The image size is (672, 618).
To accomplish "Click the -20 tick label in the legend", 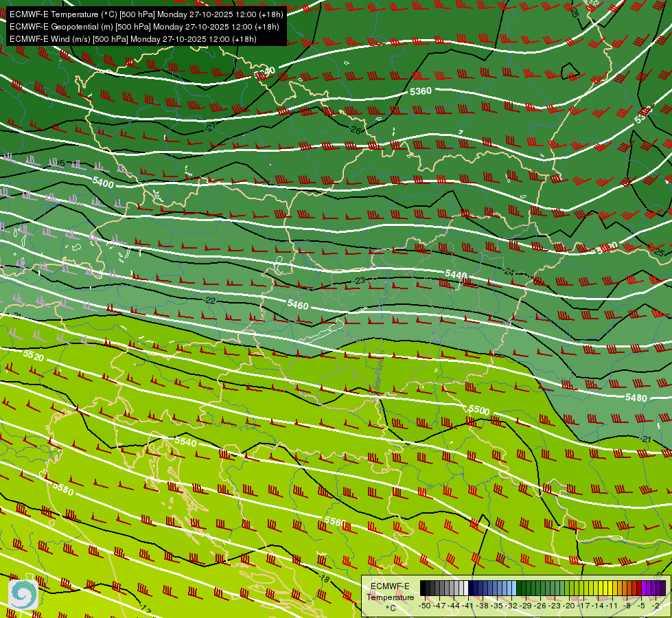I will pyautogui.click(x=569, y=606).
